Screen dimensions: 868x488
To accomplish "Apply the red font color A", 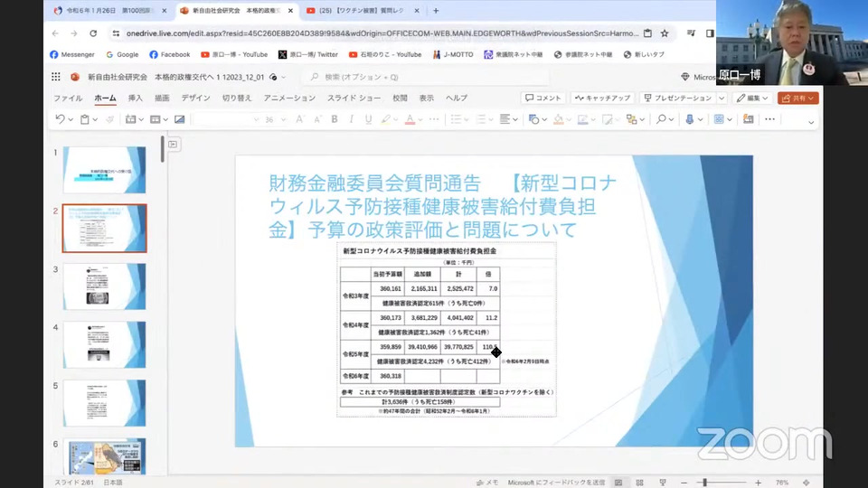I will pyautogui.click(x=410, y=119).
